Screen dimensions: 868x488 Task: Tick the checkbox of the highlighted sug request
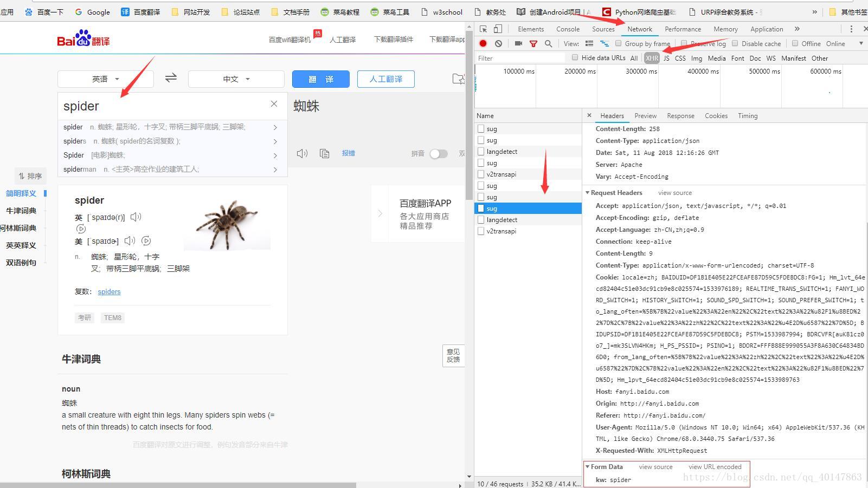point(481,208)
